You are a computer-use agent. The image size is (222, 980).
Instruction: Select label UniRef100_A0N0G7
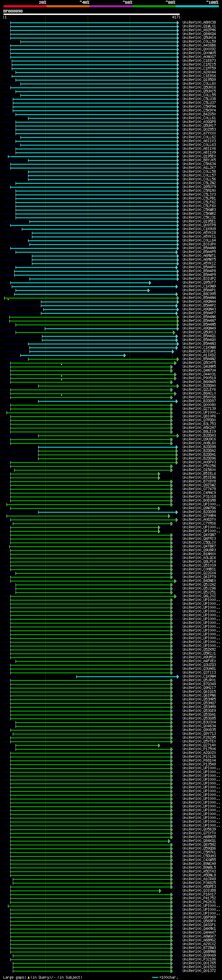pos(199,57)
